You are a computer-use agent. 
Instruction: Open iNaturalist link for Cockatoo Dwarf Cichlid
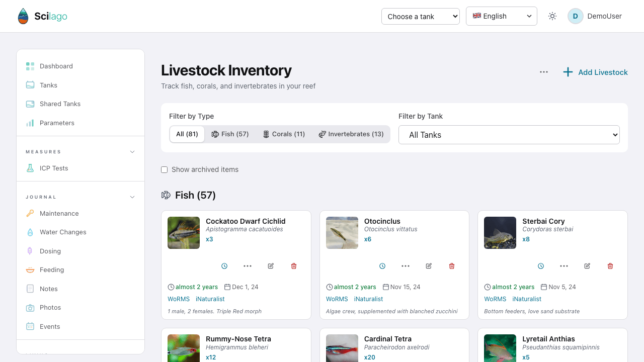210,299
